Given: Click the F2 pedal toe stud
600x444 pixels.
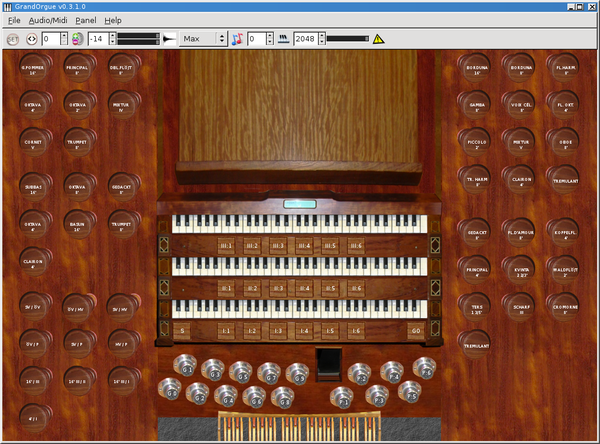Looking at the screenshot, I should pyautogui.click(x=359, y=374).
